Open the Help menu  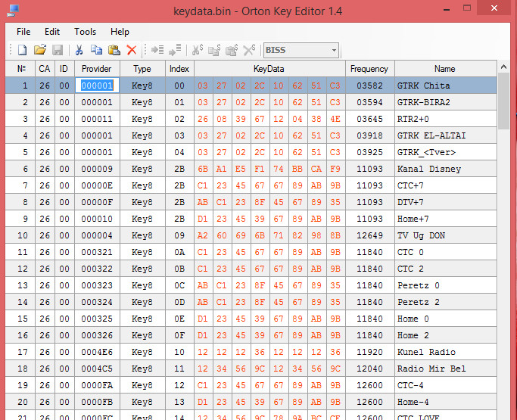pyautogui.click(x=120, y=32)
